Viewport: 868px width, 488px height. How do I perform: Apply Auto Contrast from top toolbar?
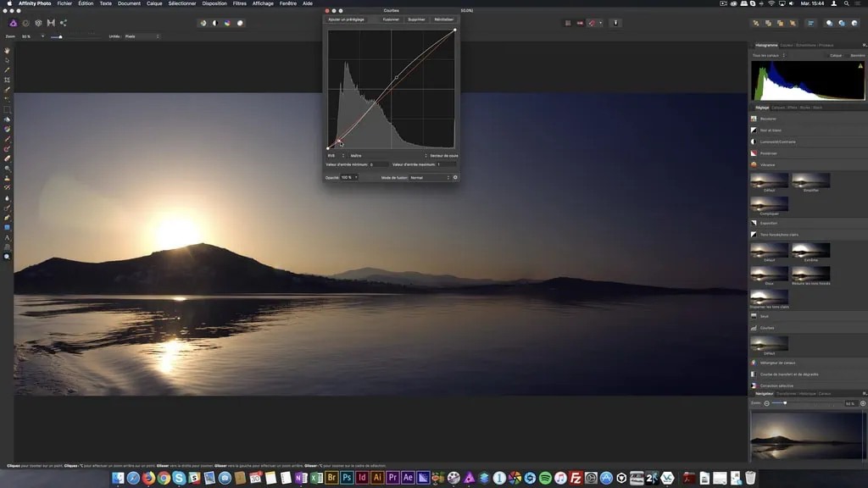click(x=215, y=23)
